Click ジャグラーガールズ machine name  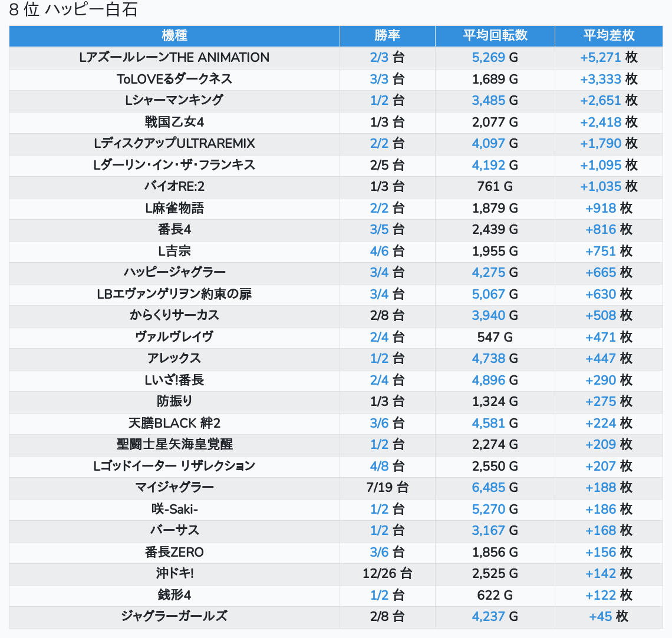click(174, 617)
